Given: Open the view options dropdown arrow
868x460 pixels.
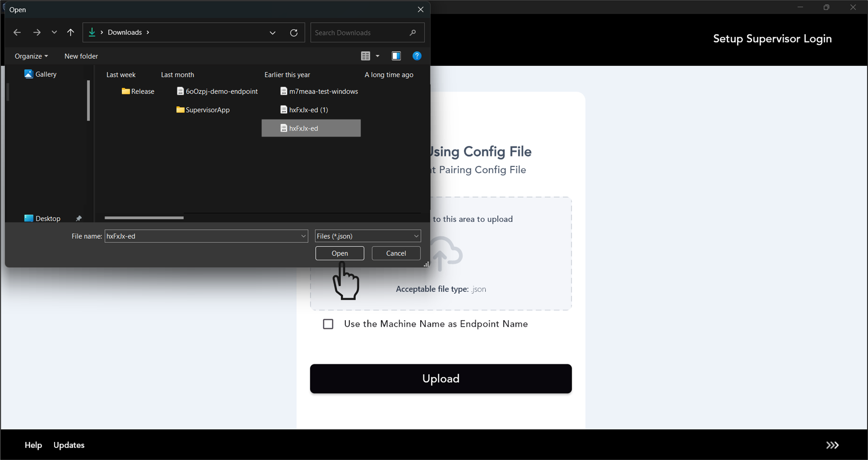Looking at the screenshot, I should click(x=378, y=56).
